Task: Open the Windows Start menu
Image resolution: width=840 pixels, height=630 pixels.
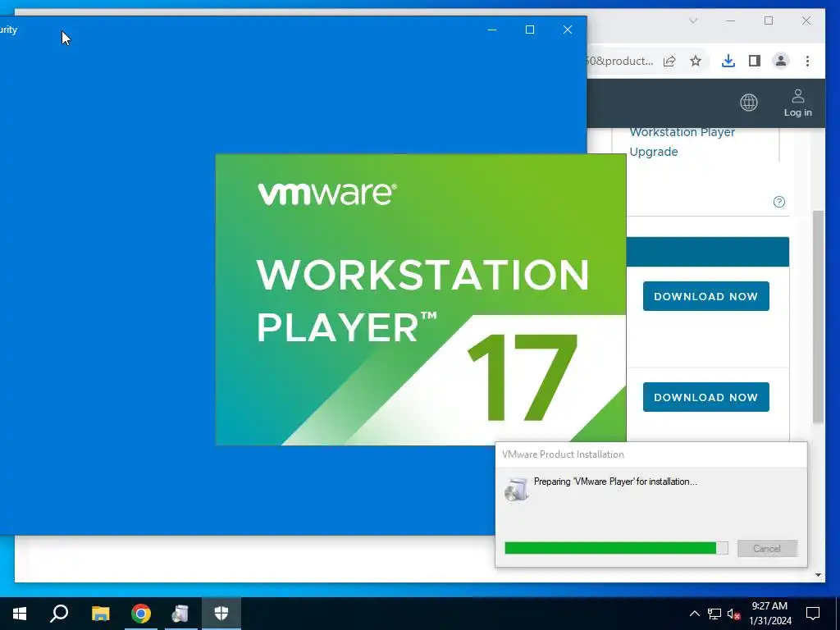Action: pos(20,614)
